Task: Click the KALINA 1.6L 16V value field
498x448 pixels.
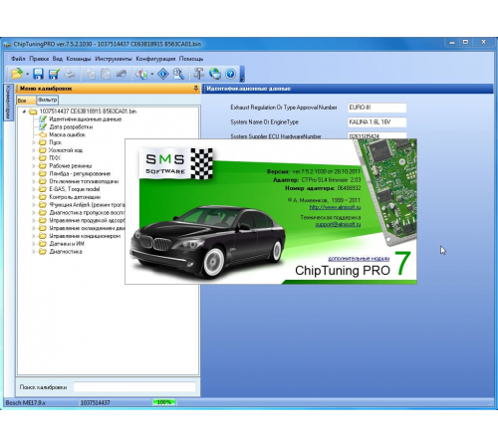Action: tap(377, 122)
